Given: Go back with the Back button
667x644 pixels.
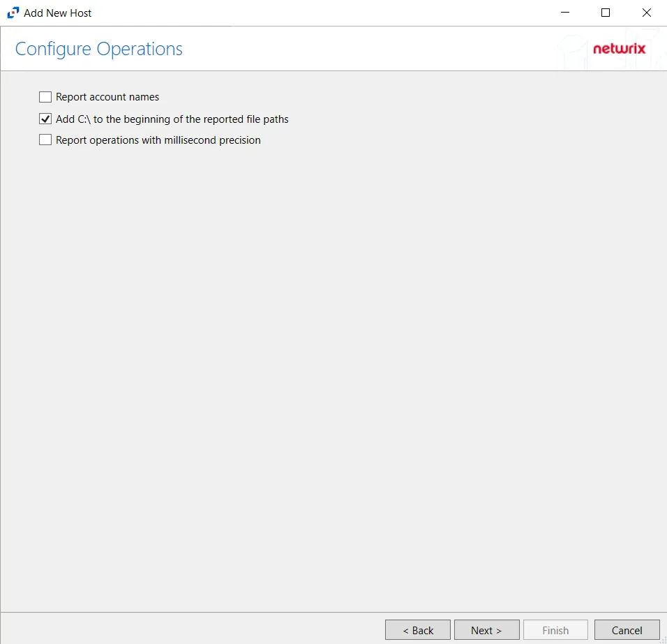Looking at the screenshot, I should point(418,630).
